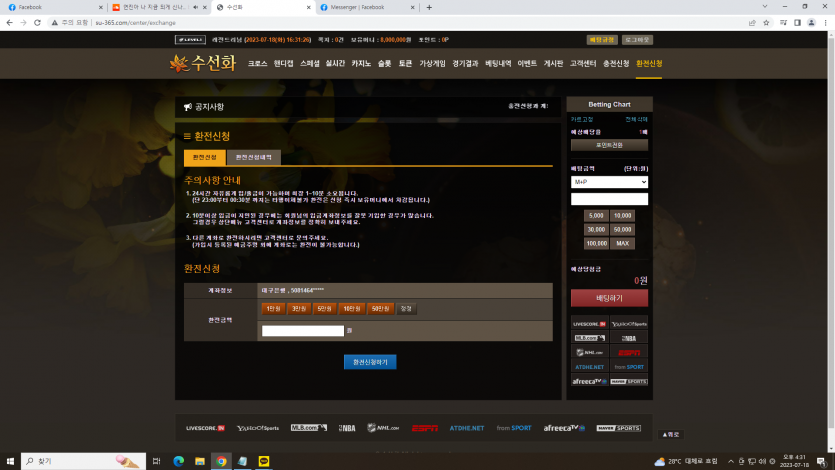Open the LIVESCORE partner logo in sidebar
The width and height of the screenshot is (835, 470).
coord(589,324)
